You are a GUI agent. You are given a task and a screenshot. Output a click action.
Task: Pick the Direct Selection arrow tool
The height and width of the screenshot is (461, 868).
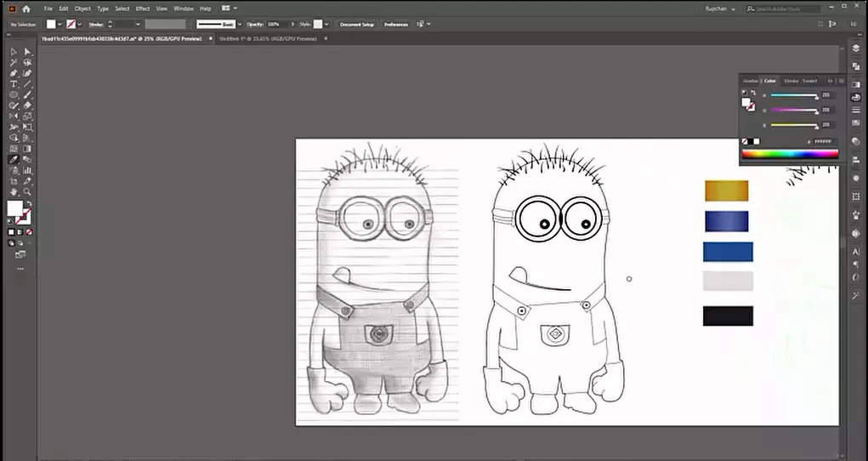(x=27, y=52)
